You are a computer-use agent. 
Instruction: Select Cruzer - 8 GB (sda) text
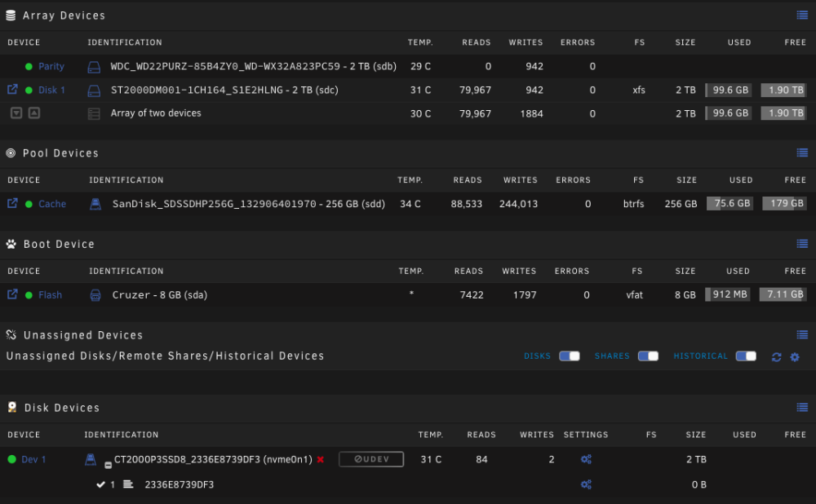160,295
